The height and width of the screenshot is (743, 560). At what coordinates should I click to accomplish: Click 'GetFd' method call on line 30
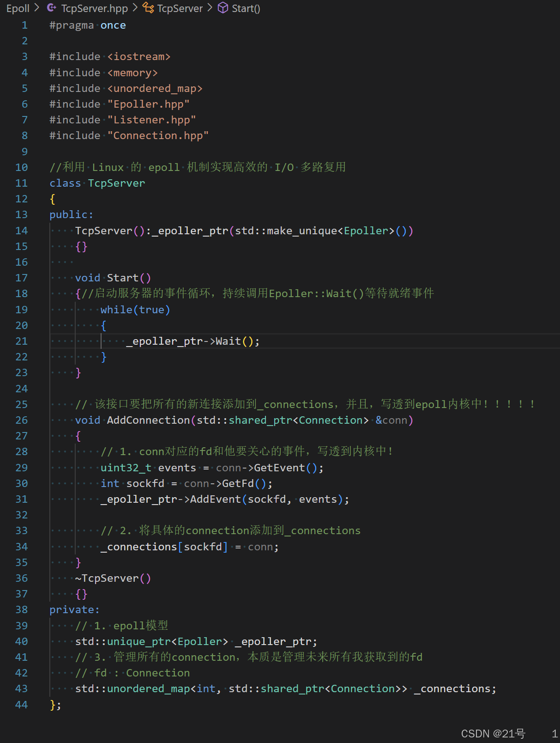tap(238, 483)
